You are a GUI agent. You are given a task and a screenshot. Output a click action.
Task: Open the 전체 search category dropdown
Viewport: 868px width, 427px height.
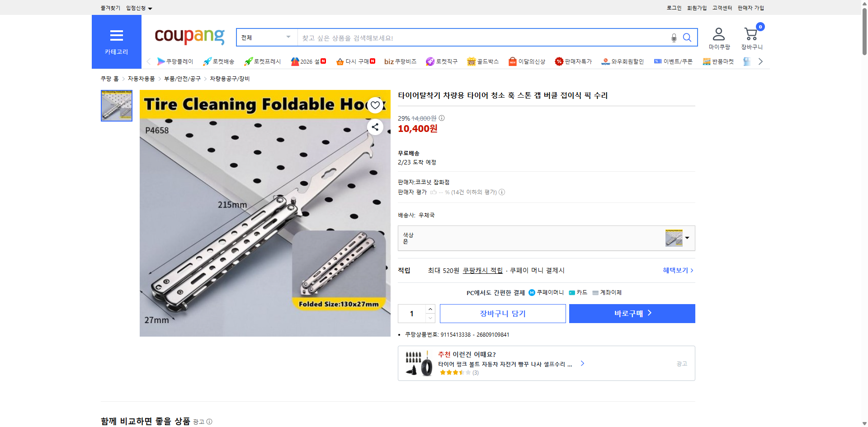(266, 37)
